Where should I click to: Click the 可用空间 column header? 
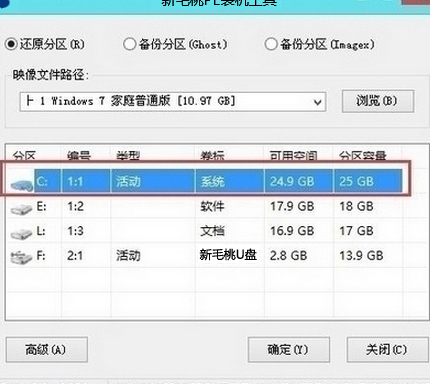click(x=293, y=156)
